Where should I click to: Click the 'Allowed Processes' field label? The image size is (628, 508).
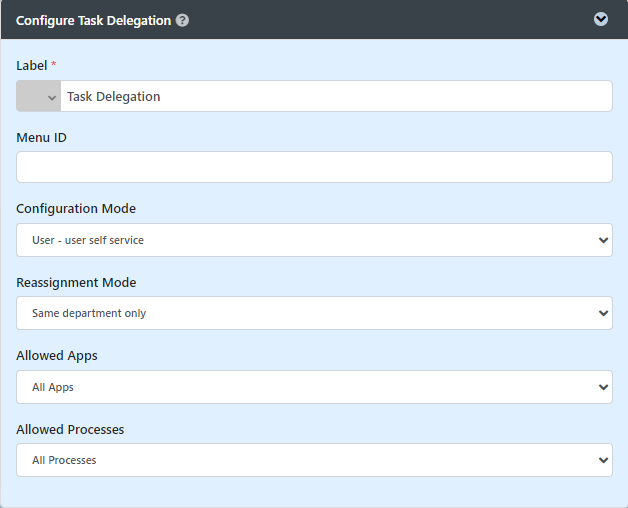click(70, 429)
